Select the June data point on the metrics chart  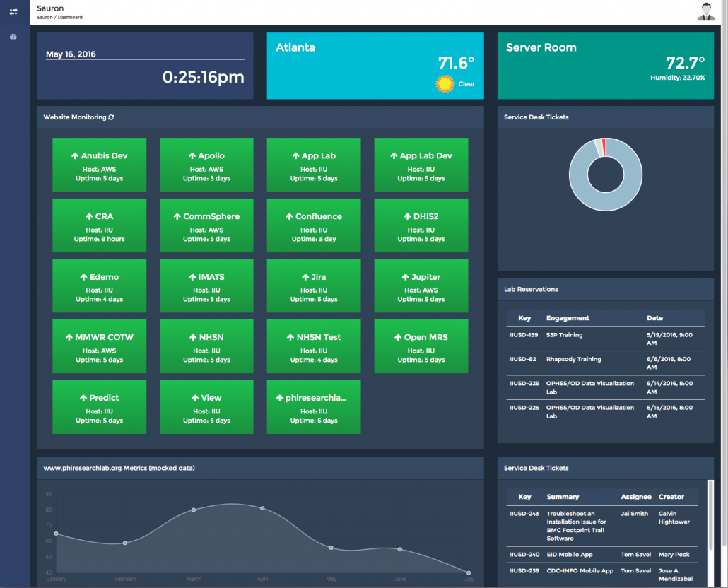coord(400,549)
